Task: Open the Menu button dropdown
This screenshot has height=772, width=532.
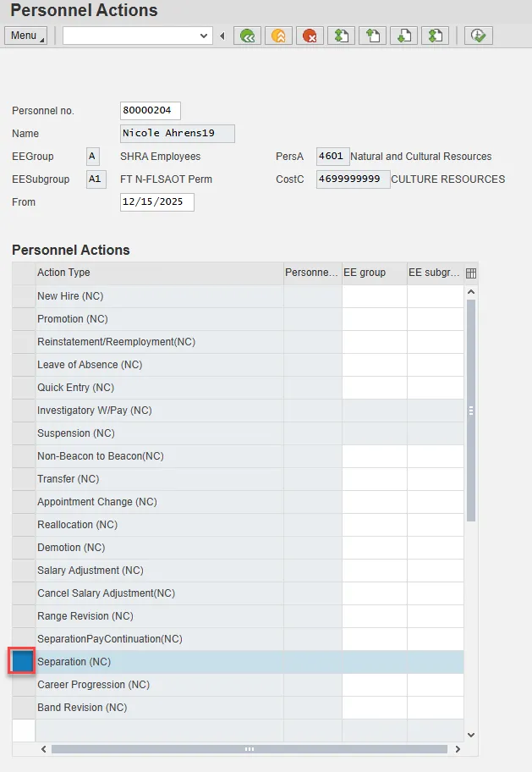Action: tap(25, 36)
